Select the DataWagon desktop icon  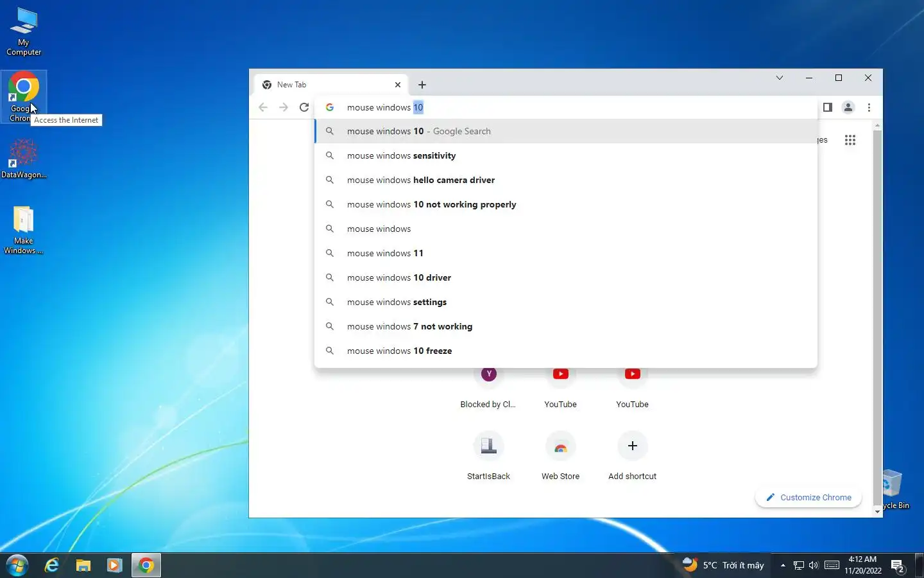24,159
